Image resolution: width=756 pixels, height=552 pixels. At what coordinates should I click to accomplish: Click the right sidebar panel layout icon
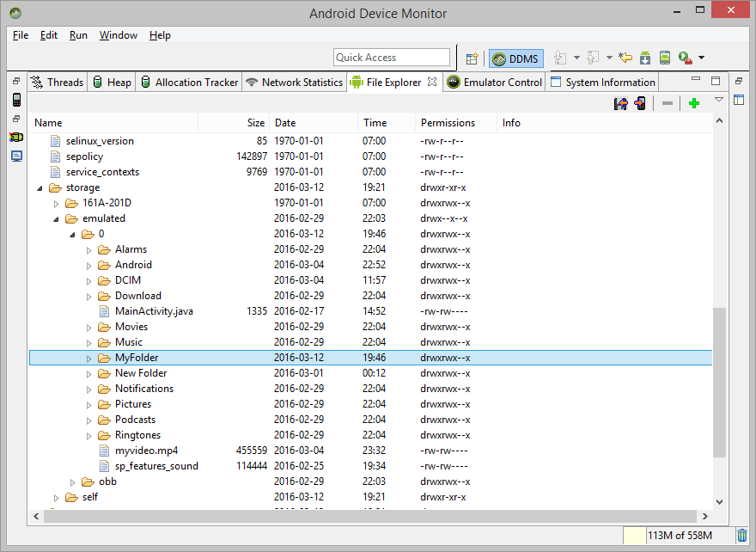coord(739,100)
